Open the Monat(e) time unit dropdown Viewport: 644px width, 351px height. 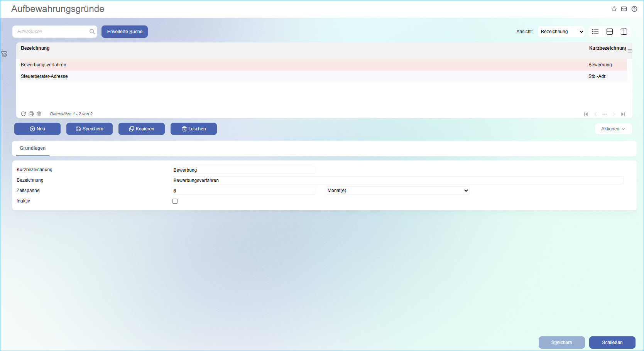click(397, 191)
